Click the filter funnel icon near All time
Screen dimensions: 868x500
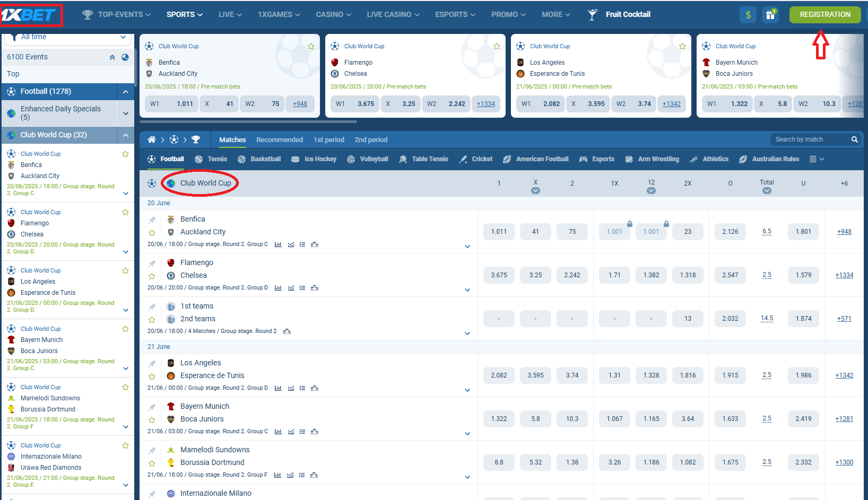coord(14,37)
